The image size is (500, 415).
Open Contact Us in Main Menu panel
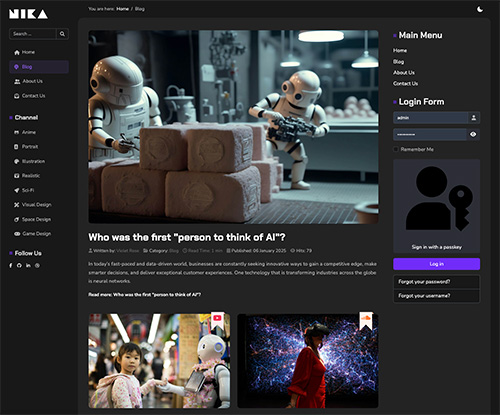coord(405,84)
